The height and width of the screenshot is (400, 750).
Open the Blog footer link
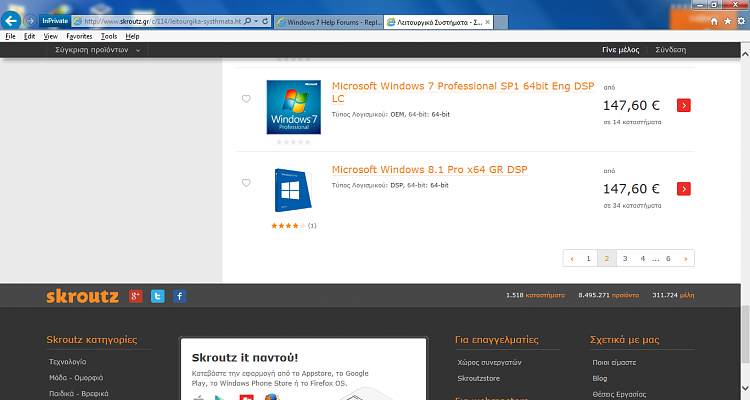coord(600,378)
